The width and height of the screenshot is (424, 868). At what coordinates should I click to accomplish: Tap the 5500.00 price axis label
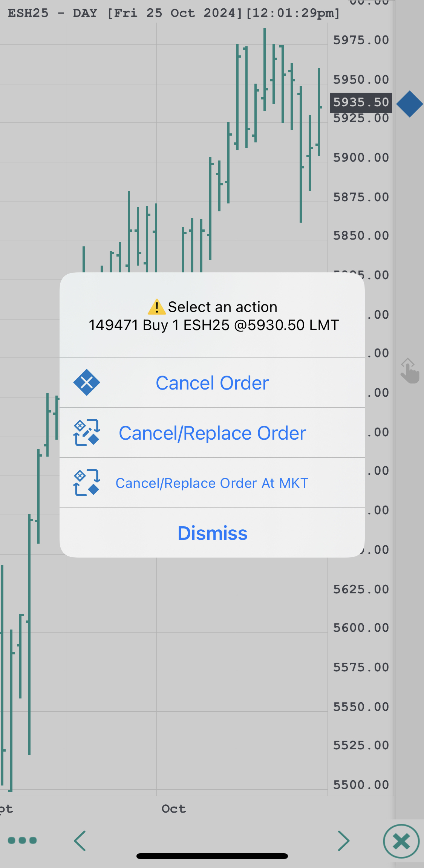click(x=361, y=785)
